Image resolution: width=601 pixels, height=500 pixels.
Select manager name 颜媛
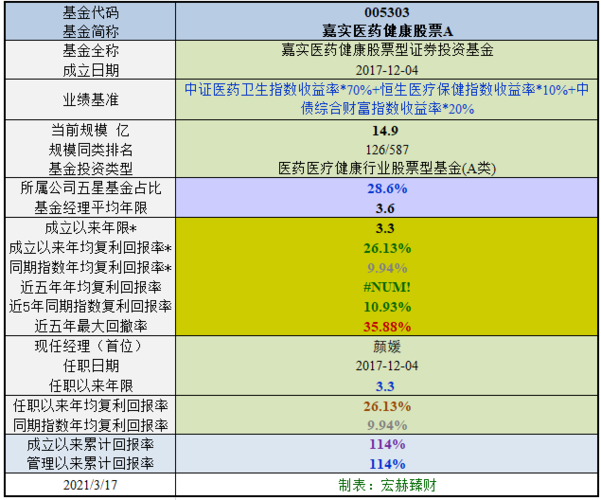(x=387, y=347)
